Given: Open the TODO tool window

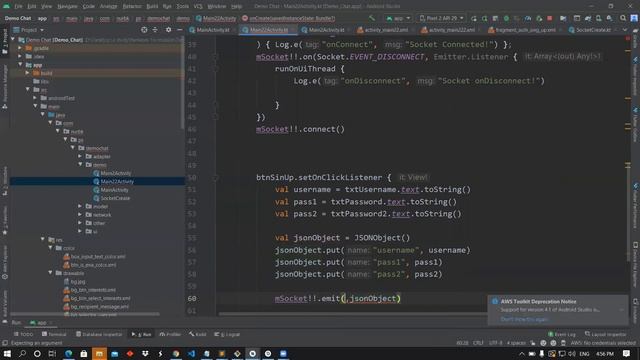Looking at the screenshot, I should click(24, 334).
